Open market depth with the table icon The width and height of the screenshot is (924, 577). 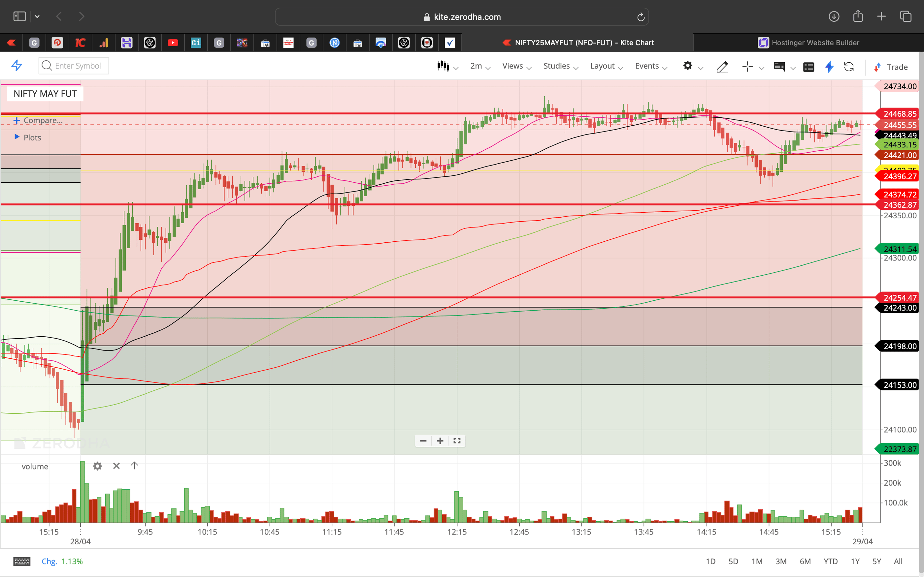809,67
